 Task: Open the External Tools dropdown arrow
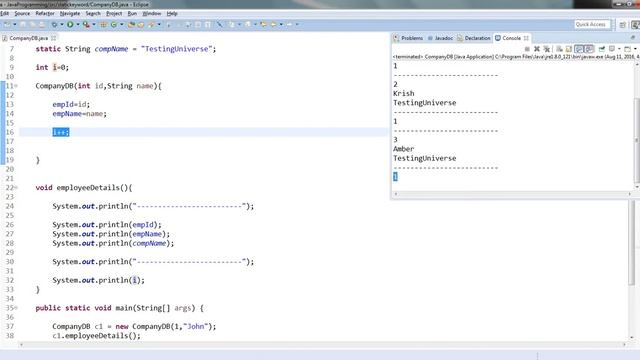(94, 24)
